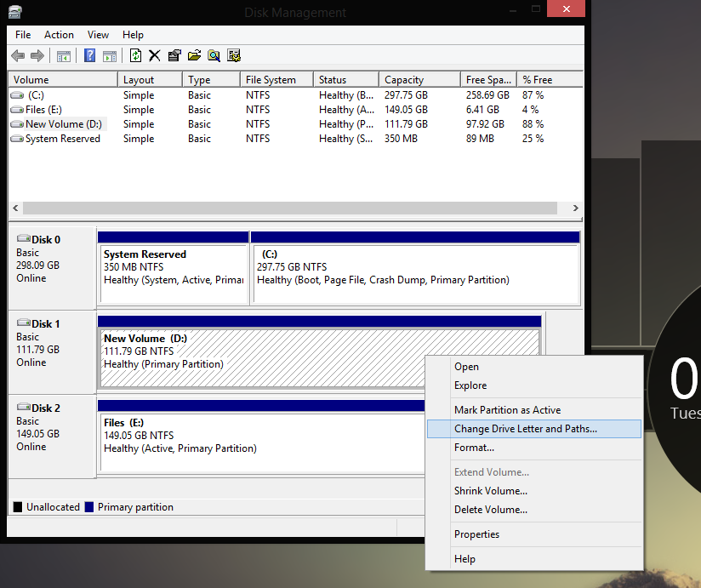Select Mark Partition as Active

point(534,410)
